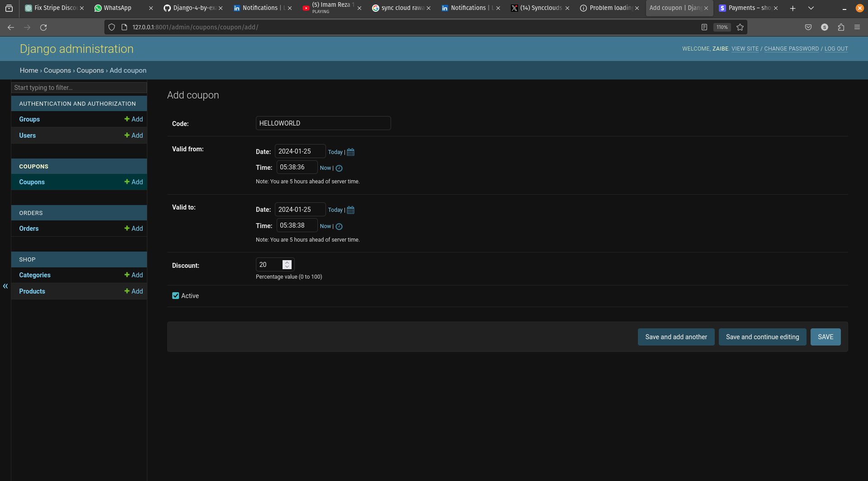This screenshot has width=868, height=481.
Task: Click the Today link for Valid to
Action: pos(335,210)
